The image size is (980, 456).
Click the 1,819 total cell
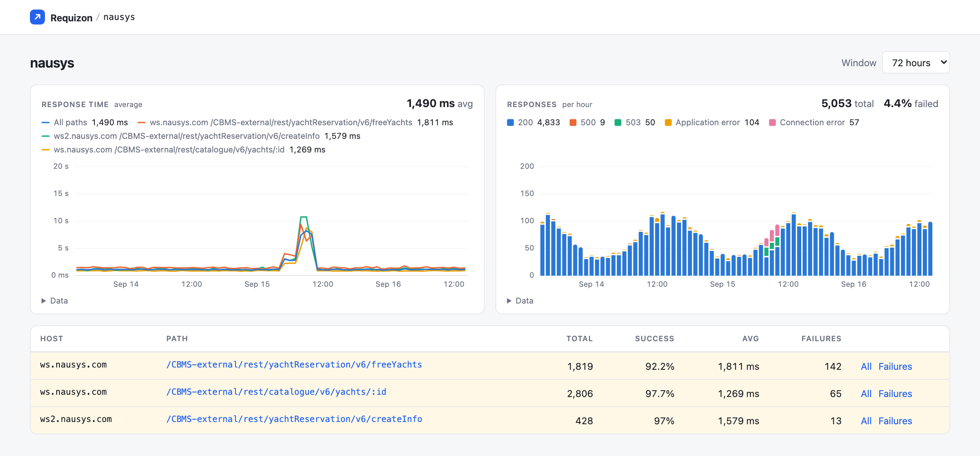coord(580,367)
